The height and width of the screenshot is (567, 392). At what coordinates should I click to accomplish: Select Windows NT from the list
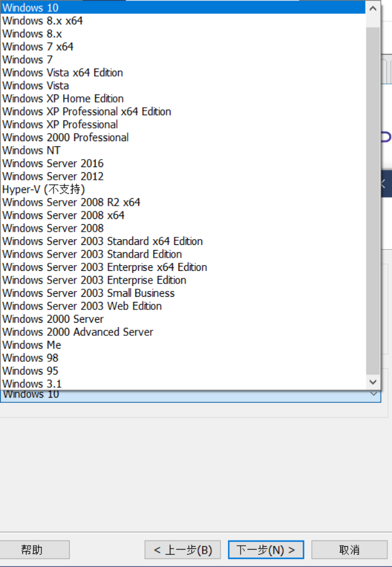tap(183, 150)
